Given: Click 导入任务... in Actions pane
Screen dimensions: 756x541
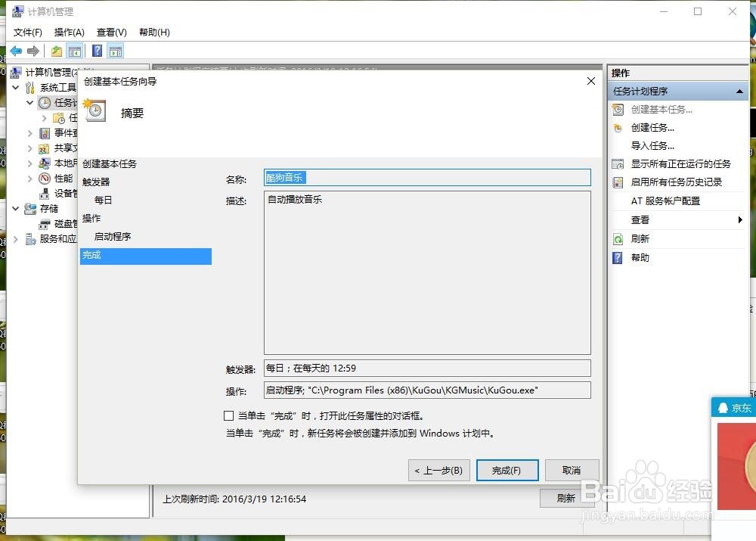Looking at the screenshot, I should [652, 146].
